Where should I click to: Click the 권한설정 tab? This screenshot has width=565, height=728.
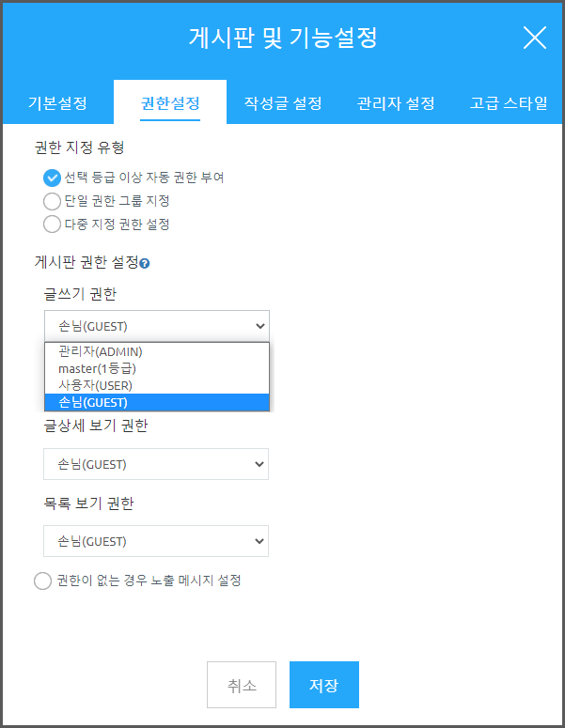point(170,102)
